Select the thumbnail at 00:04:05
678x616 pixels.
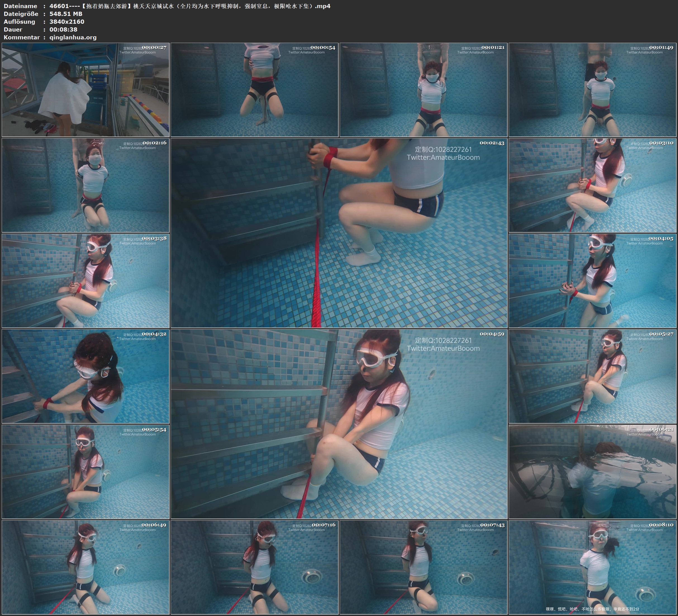[x=593, y=281]
